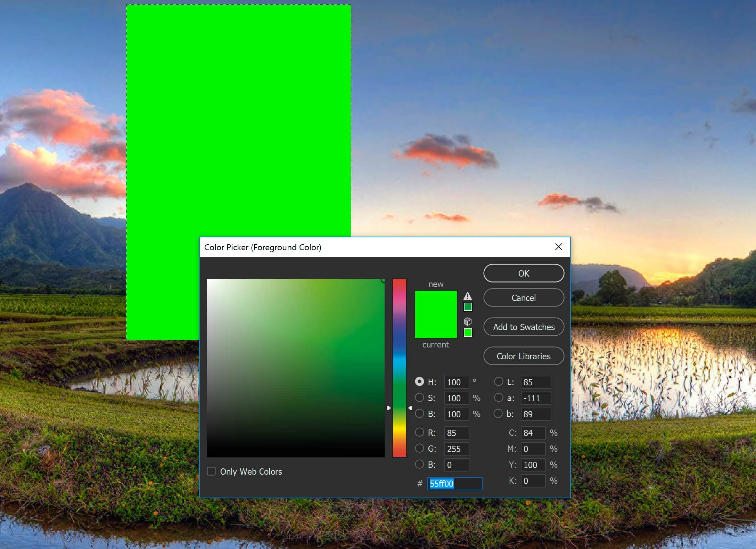Click the web-safe color cube icon

(x=468, y=321)
